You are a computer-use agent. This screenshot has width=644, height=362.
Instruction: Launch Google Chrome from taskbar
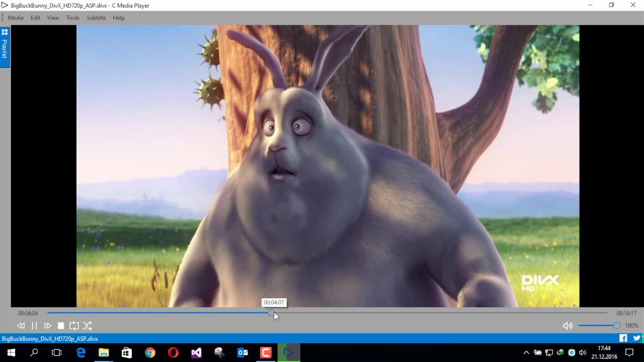(x=150, y=353)
